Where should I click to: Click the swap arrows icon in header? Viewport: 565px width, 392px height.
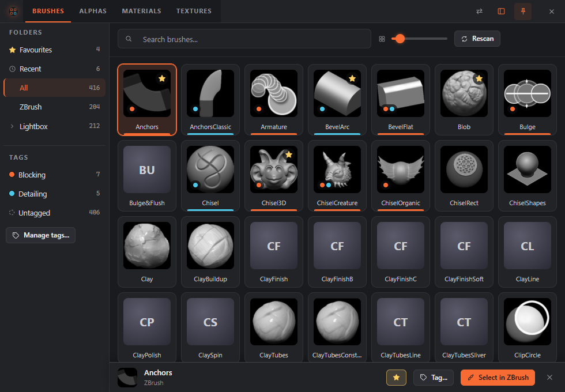(x=479, y=11)
